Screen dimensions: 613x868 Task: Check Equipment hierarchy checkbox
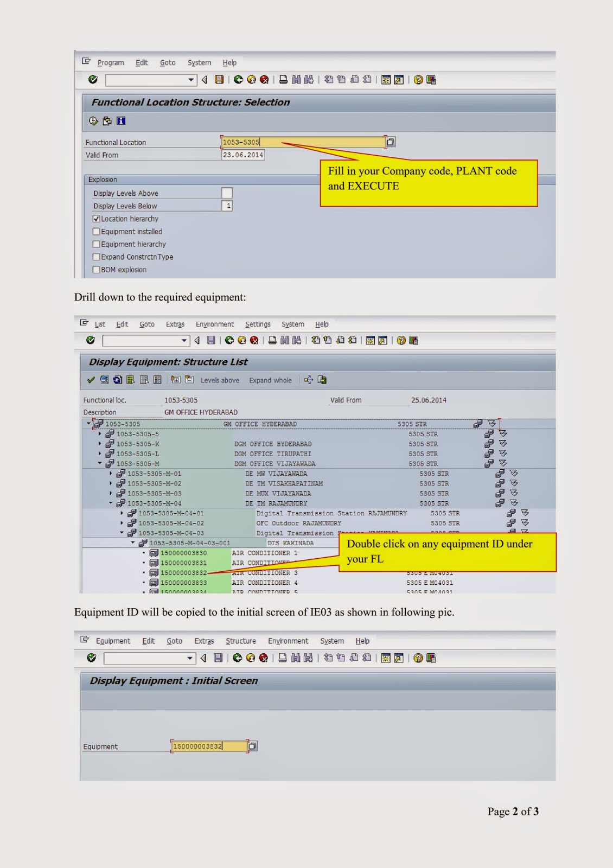click(96, 244)
